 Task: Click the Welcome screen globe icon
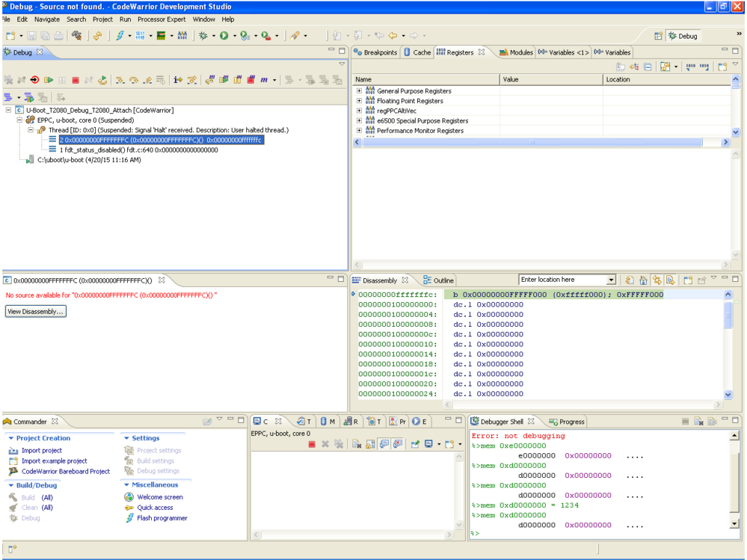pyautogui.click(x=129, y=497)
